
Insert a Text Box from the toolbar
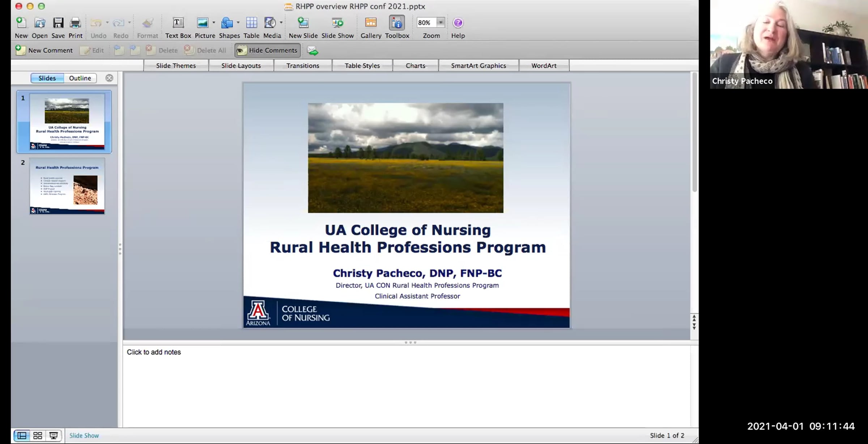178,23
